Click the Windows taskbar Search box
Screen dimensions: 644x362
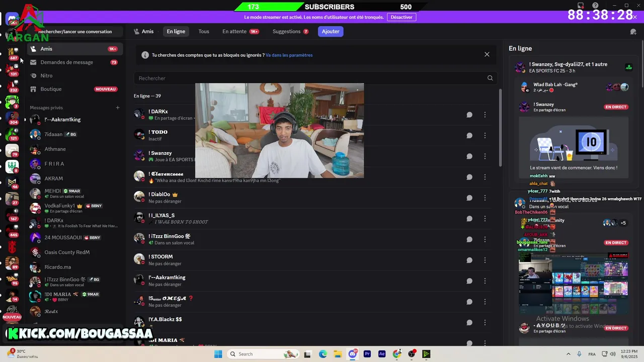(x=263, y=354)
